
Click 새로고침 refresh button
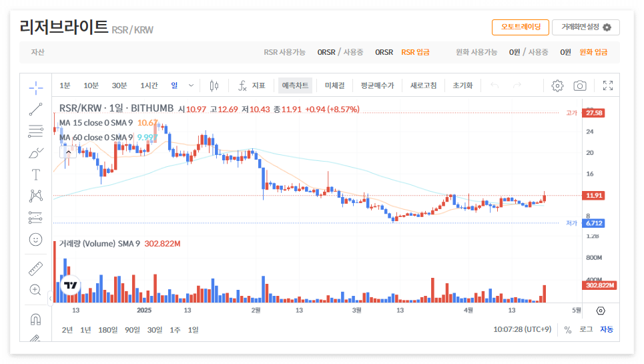[424, 85]
